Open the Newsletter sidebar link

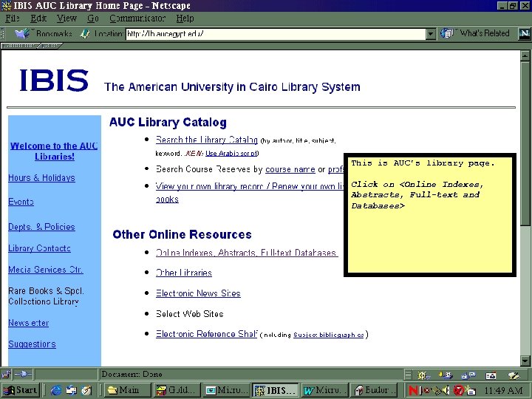coord(29,323)
